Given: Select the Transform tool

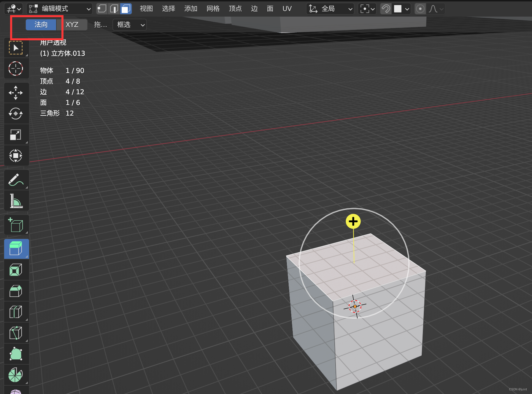Looking at the screenshot, I should [x=16, y=156].
